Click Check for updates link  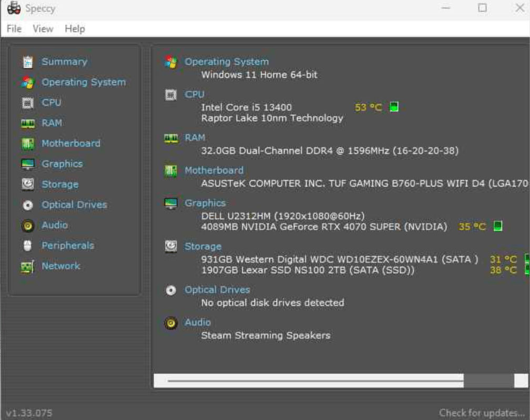click(482, 413)
